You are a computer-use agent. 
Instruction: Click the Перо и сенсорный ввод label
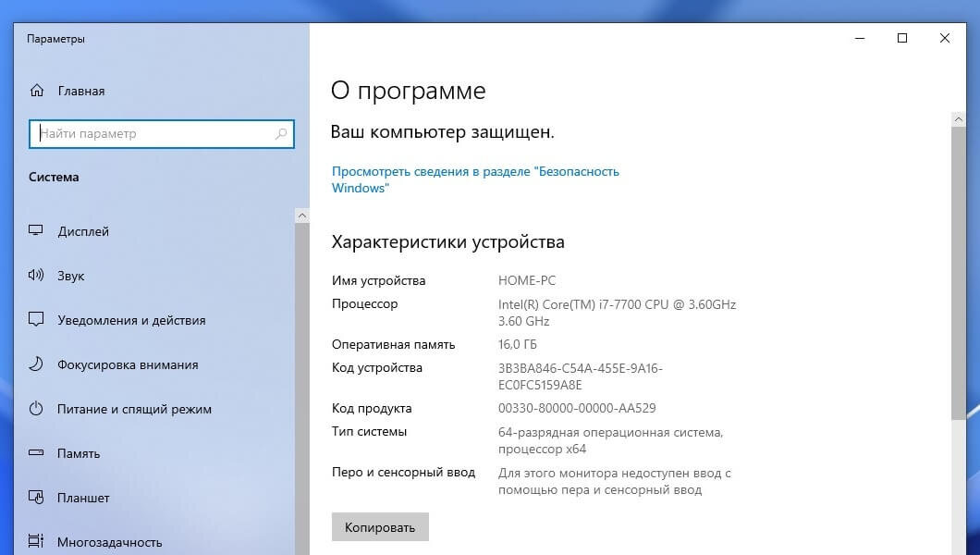click(403, 472)
